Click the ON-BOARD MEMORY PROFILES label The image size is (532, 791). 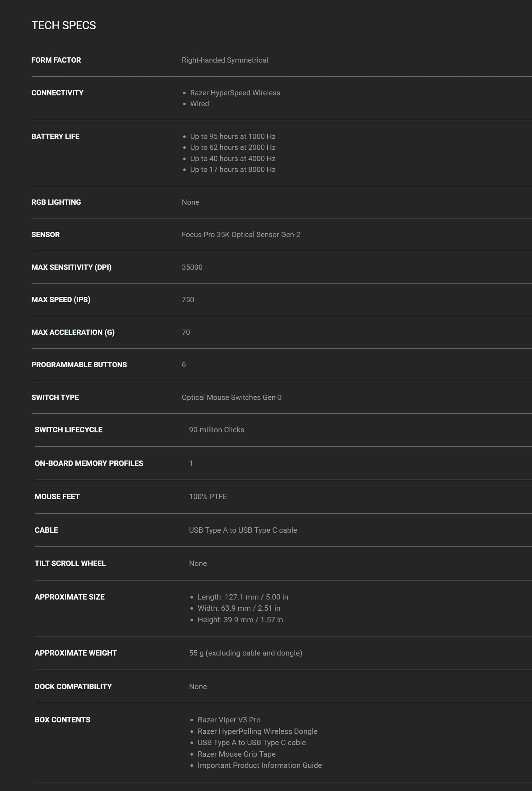(89, 463)
